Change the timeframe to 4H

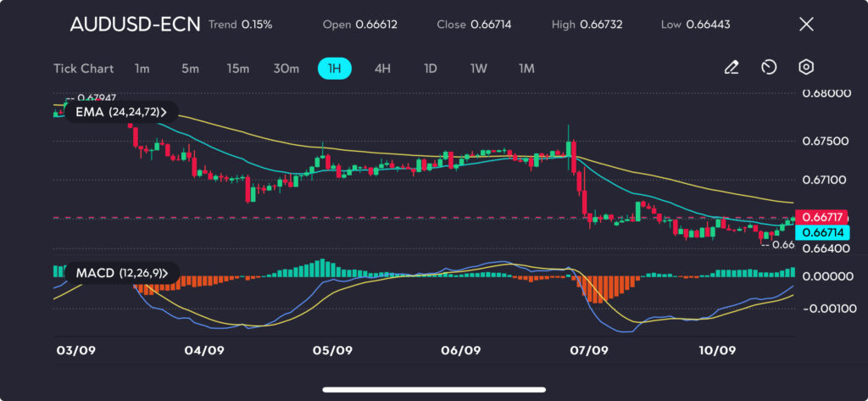tap(382, 68)
